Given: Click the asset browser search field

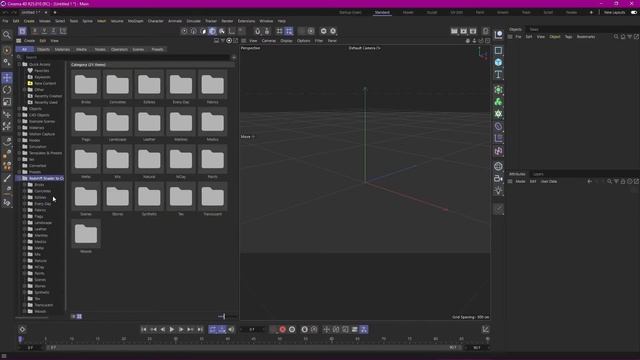Looking at the screenshot, I should tap(127, 57).
